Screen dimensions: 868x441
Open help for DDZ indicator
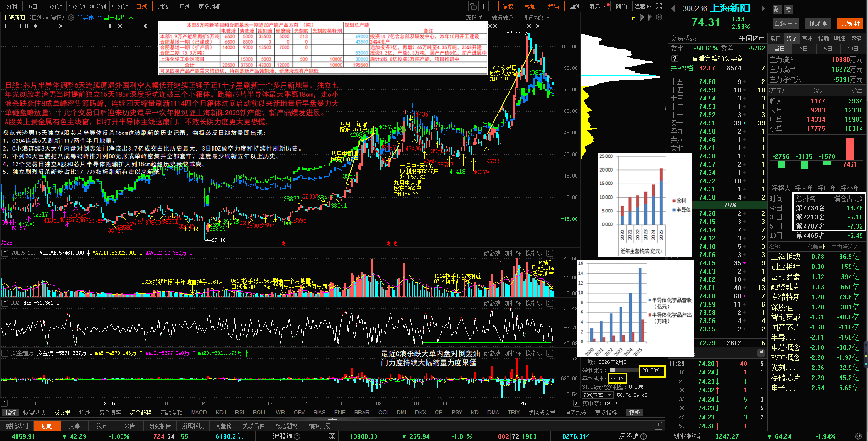(5, 303)
